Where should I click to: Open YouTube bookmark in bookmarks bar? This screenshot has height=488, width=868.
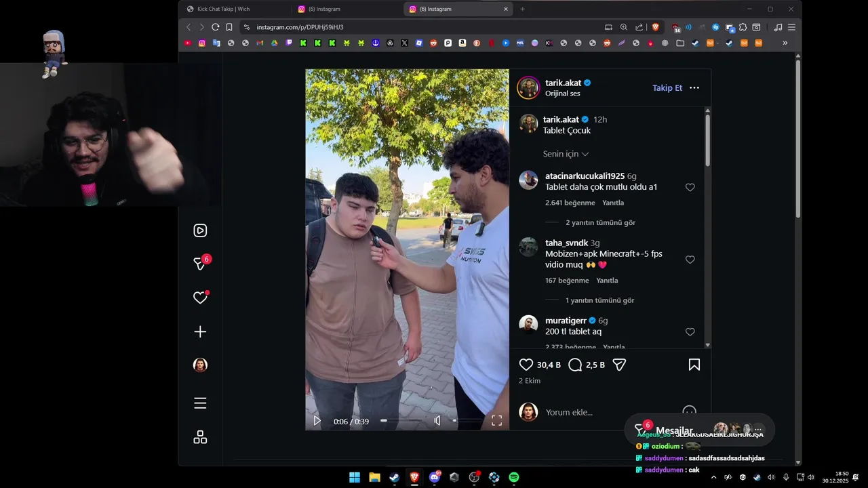point(188,43)
